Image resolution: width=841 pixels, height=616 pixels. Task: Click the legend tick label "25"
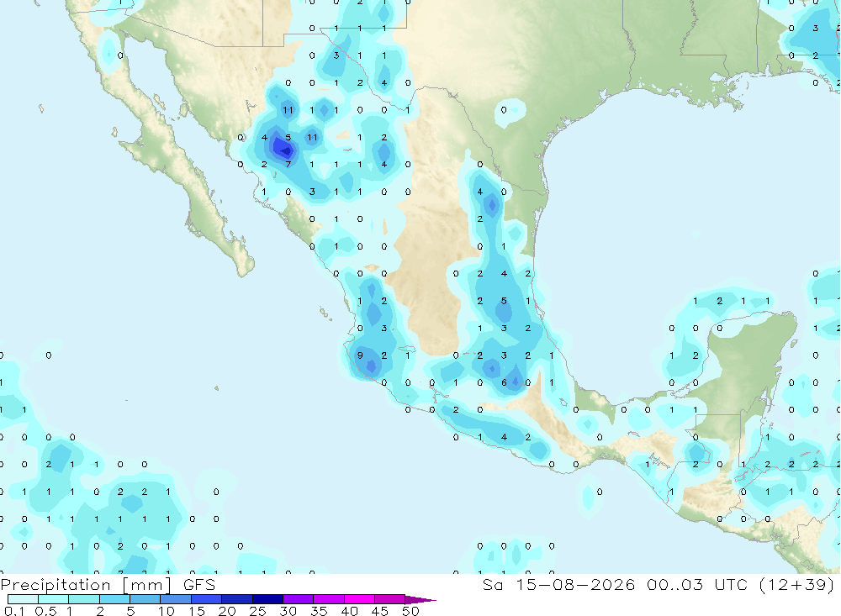(258, 611)
